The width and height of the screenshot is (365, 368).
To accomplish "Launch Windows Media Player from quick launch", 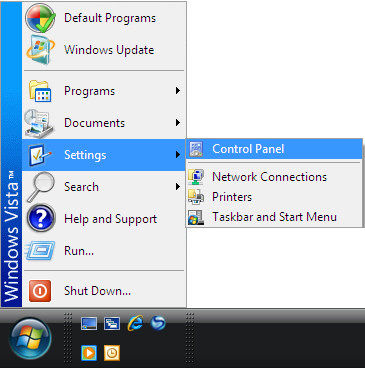I will (89, 353).
